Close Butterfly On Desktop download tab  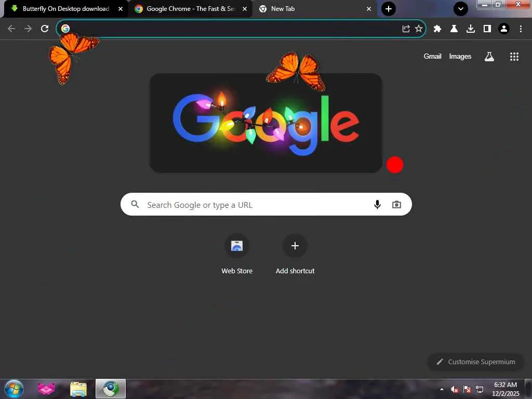pyautogui.click(x=121, y=9)
